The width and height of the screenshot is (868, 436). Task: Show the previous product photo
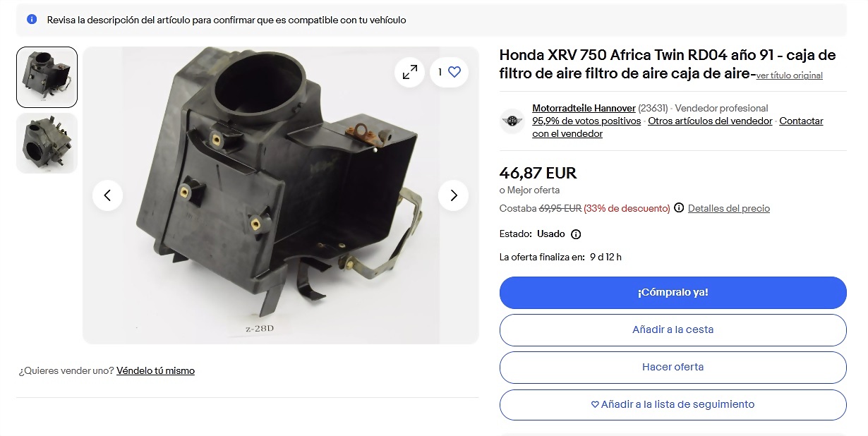tap(107, 195)
